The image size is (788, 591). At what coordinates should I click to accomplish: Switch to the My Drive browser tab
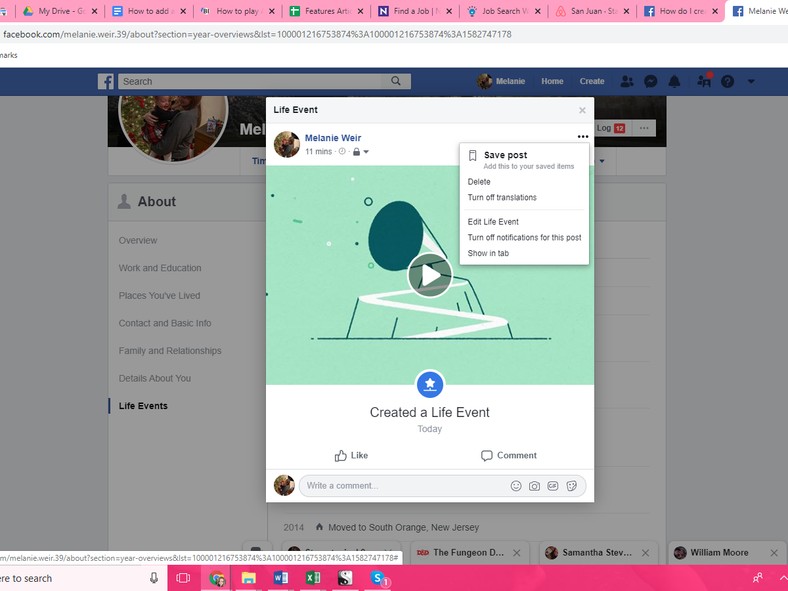[x=60, y=11]
